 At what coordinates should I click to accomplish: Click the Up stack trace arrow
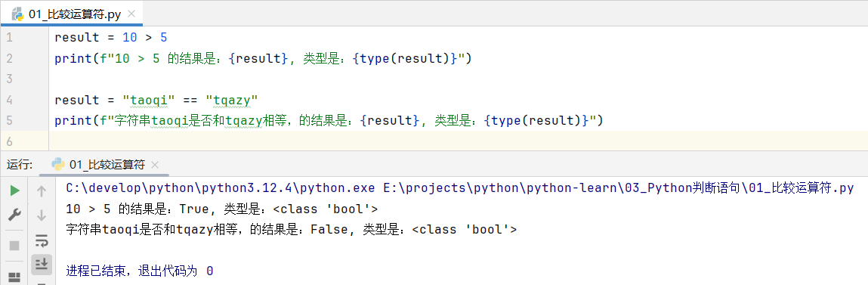pos(42,191)
